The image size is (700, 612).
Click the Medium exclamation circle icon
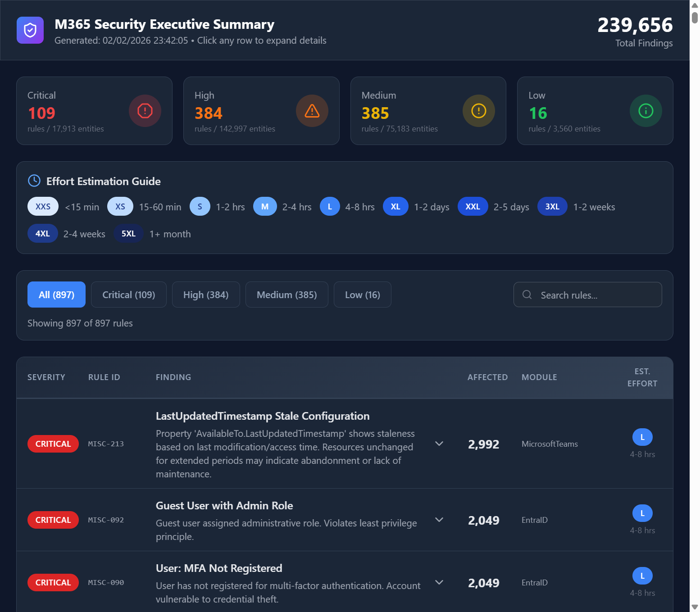click(x=479, y=111)
